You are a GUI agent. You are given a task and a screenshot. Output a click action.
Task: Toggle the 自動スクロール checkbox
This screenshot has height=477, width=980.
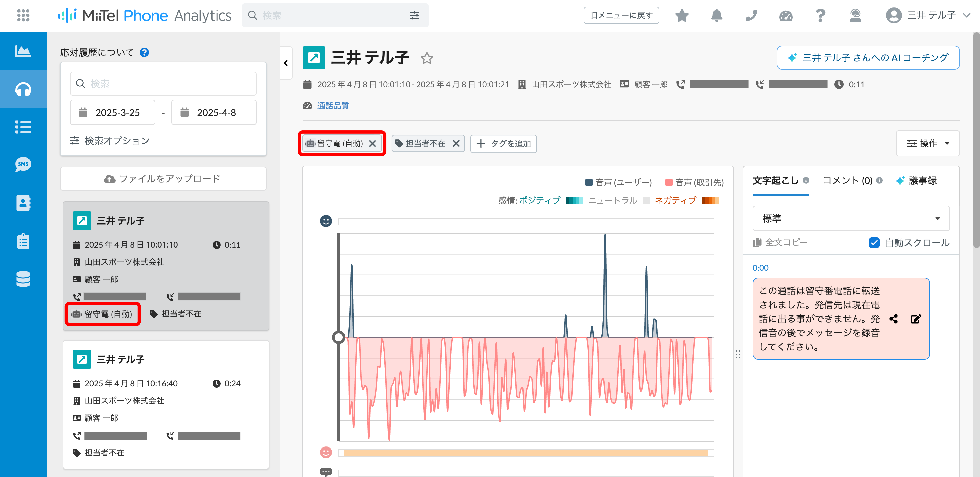click(874, 243)
